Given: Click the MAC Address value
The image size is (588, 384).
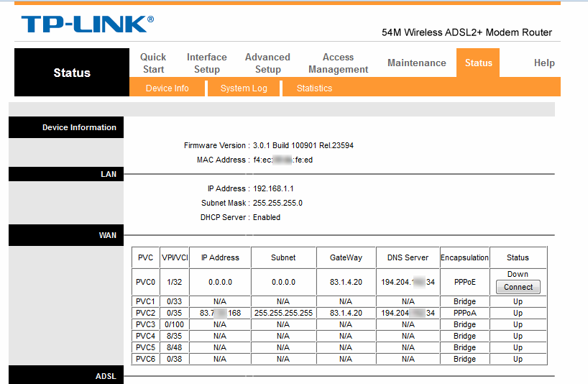Looking at the screenshot, I should 282,160.
